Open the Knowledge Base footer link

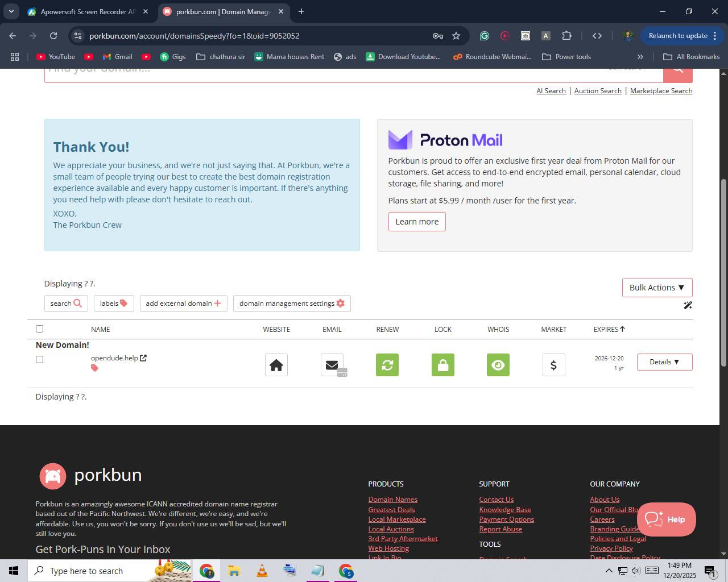click(x=505, y=510)
